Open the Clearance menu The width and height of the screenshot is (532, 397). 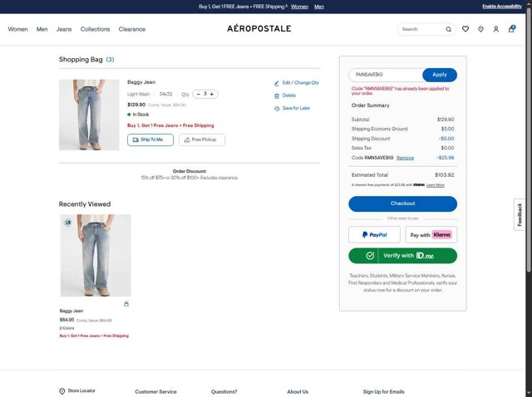click(132, 29)
